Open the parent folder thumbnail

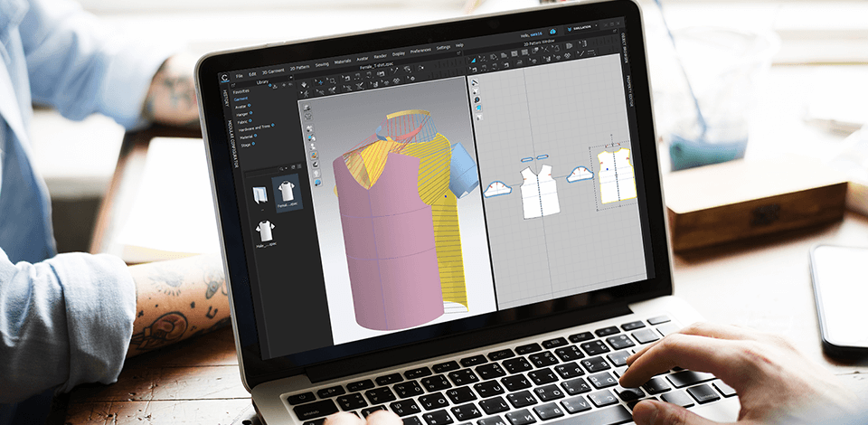pyautogui.click(x=260, y=196)
